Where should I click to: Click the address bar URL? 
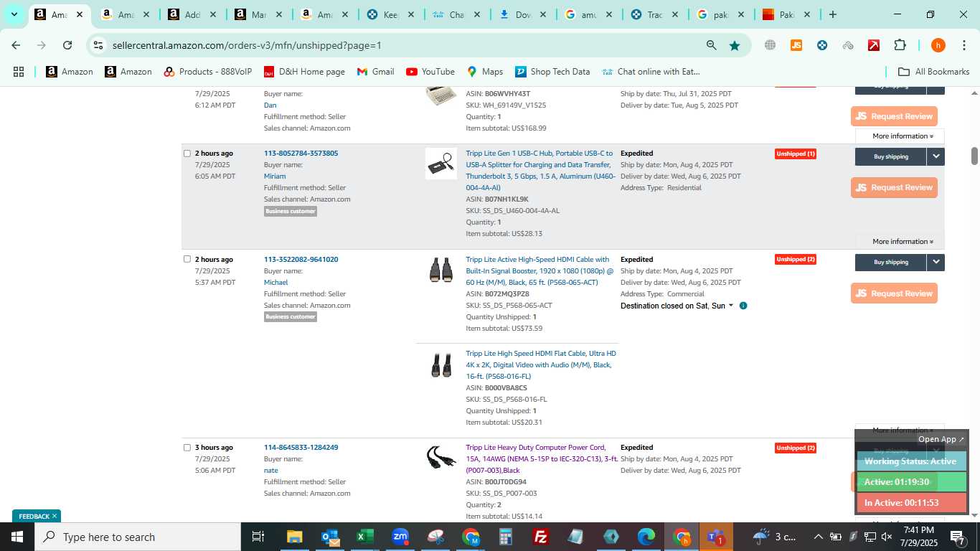pos(247,45)
